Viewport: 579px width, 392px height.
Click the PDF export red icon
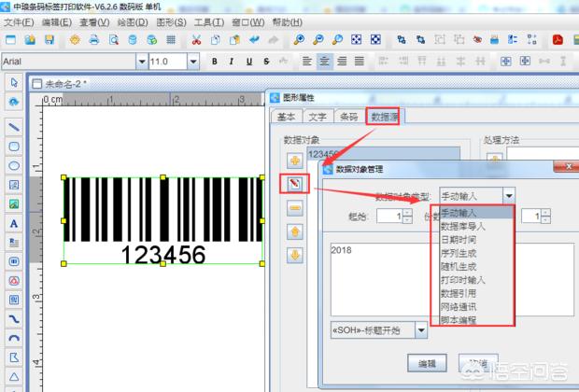click(558, 39)
